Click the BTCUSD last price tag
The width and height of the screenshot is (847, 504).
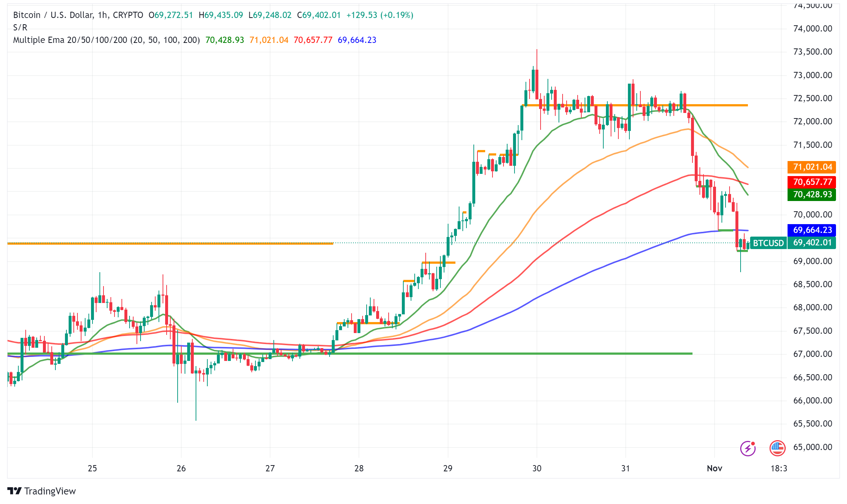pos(768,243)
